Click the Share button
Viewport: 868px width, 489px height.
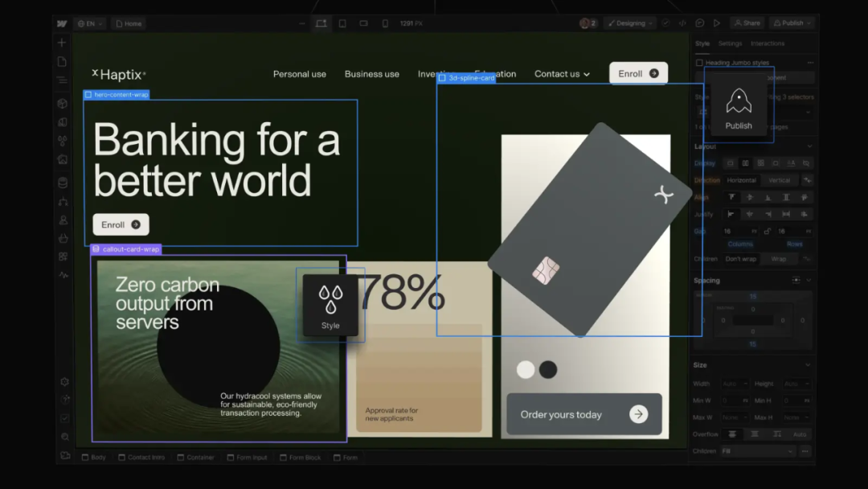[747, 23]
